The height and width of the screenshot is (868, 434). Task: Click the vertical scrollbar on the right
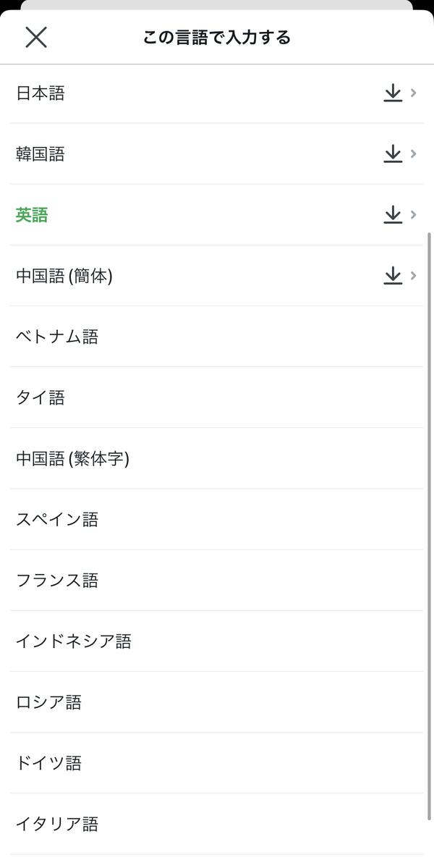[x=430, y=526]
